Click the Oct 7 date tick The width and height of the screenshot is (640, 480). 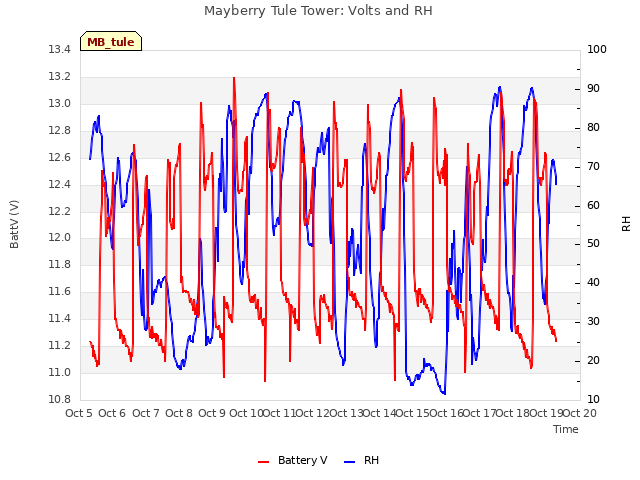tap(145, 413)
